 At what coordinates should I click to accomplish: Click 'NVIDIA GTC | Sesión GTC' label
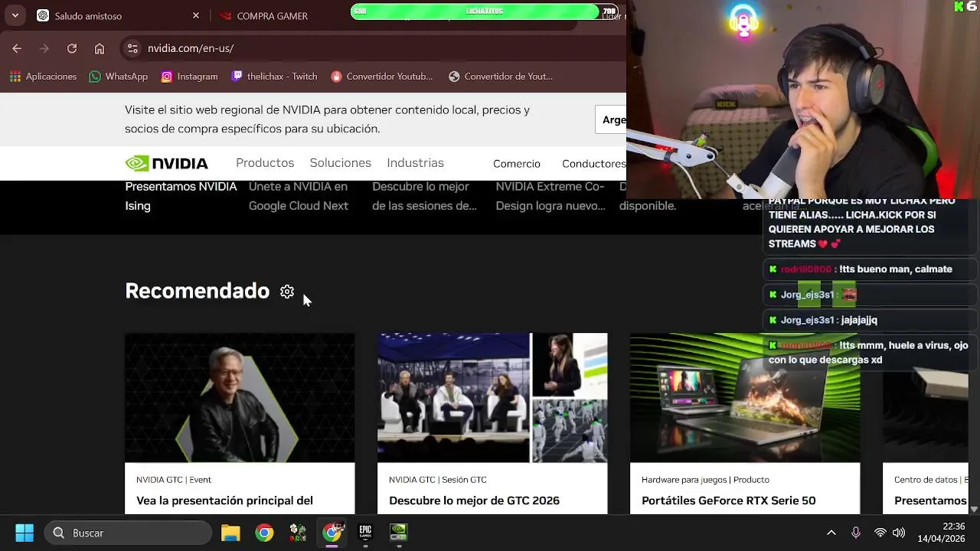(x=437, y=480)
